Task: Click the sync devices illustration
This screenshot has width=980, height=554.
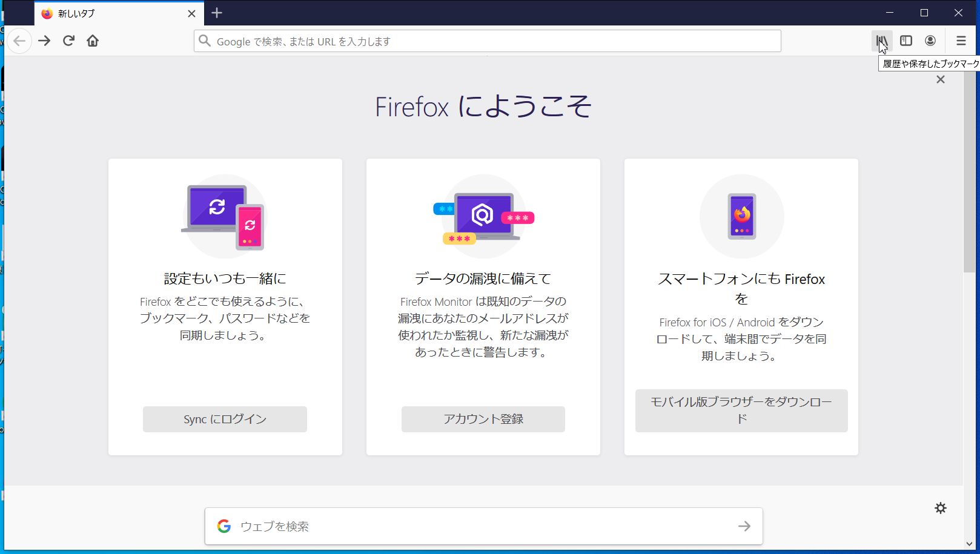Action: [x=224, y=217]
